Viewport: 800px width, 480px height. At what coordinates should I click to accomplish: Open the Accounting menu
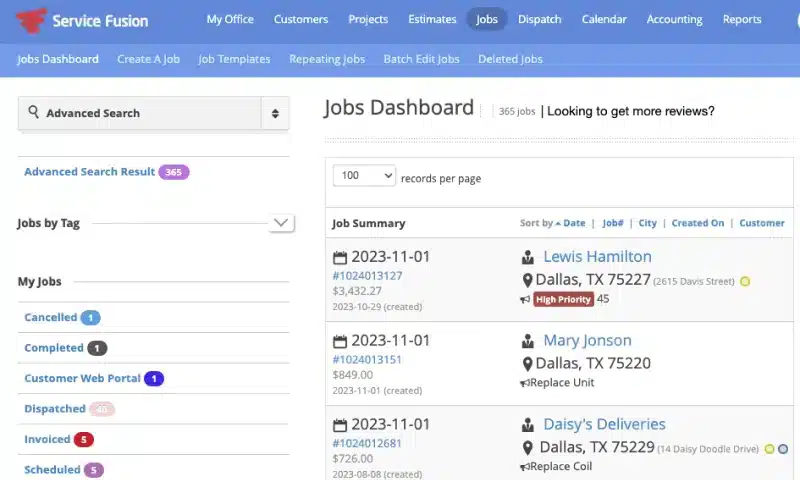(x=674, y=19)
